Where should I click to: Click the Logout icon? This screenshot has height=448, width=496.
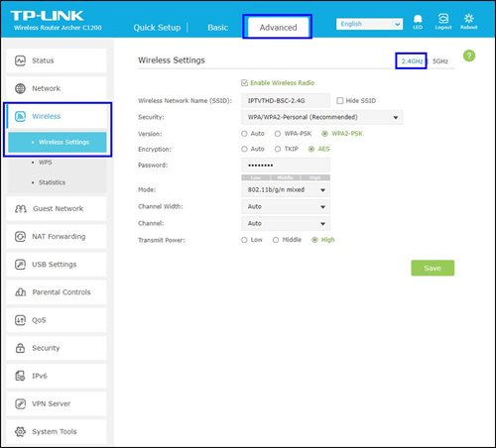click(x=443, y=19)
